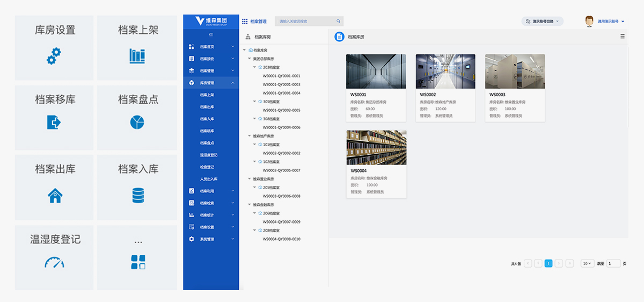The image size is (644, 302).
Task: Collapse the 集团总部库房 tree node arrow
Action: [x=250, y=59]
